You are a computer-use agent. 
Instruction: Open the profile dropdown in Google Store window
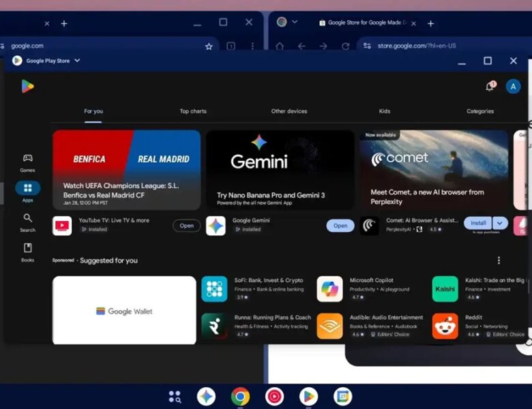click(295, 22)
